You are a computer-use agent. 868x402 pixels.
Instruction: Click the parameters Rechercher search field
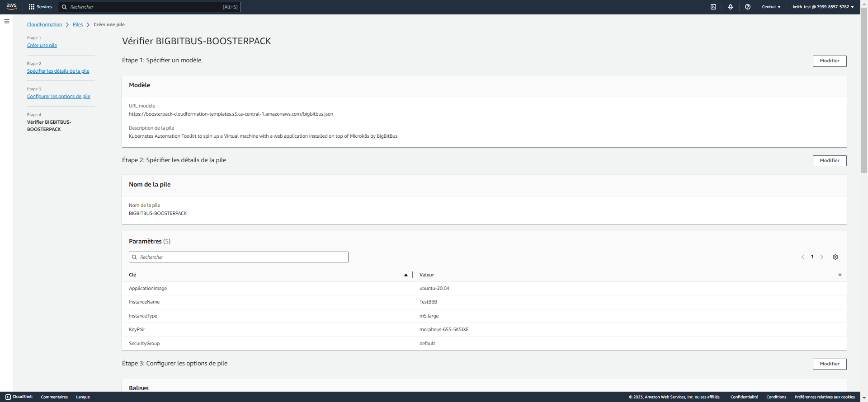point(239,257)
